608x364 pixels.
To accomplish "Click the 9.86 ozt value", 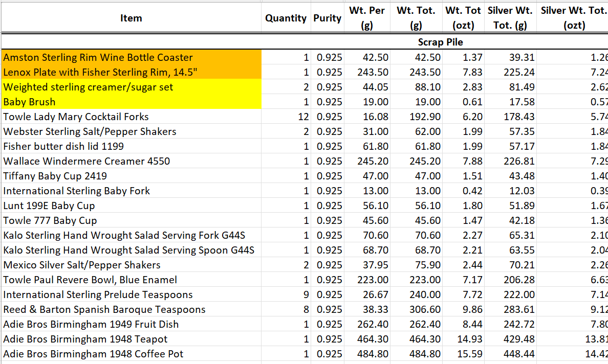I will point(472,309).
